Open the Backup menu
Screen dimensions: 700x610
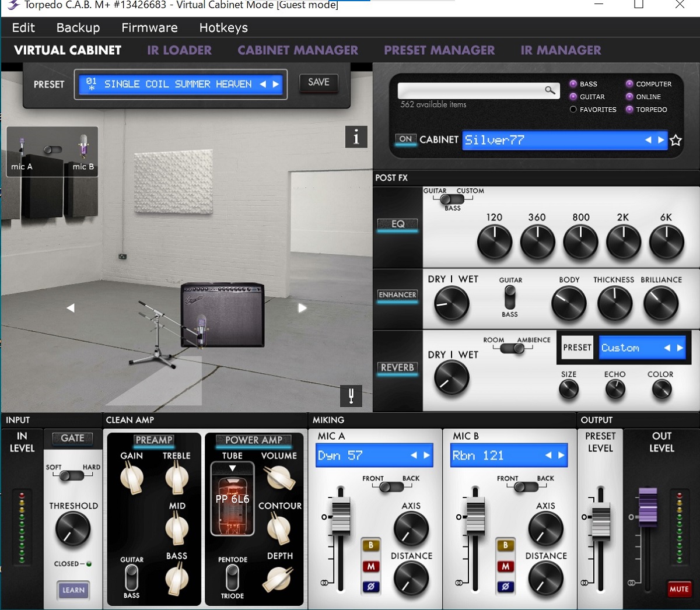pos(78,27)
